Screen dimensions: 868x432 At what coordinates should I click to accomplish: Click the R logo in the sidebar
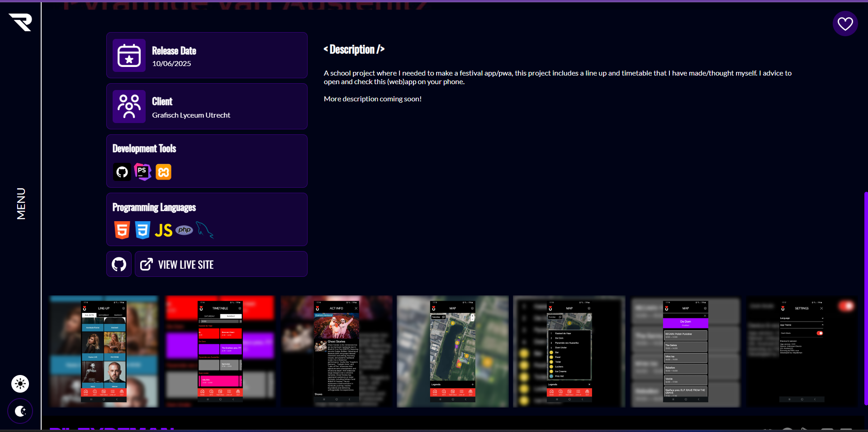coord(20,22)
